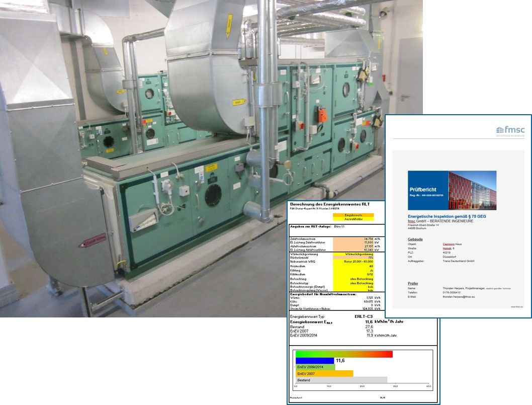Click the green 'EnEV 2009/2014' chart bar
The image size is (532, 405).
pyautogui.click(x=315, y=367)
